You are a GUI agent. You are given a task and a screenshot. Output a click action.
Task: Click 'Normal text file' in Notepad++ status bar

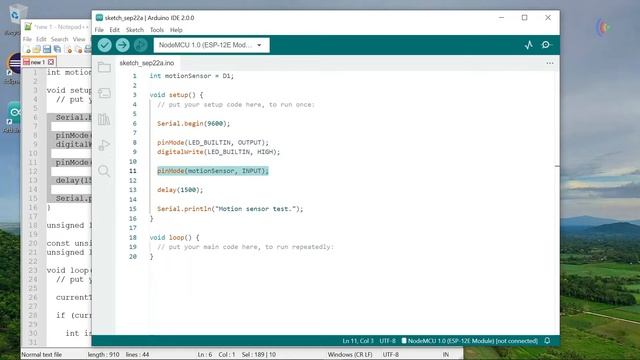tap(42, 354)
